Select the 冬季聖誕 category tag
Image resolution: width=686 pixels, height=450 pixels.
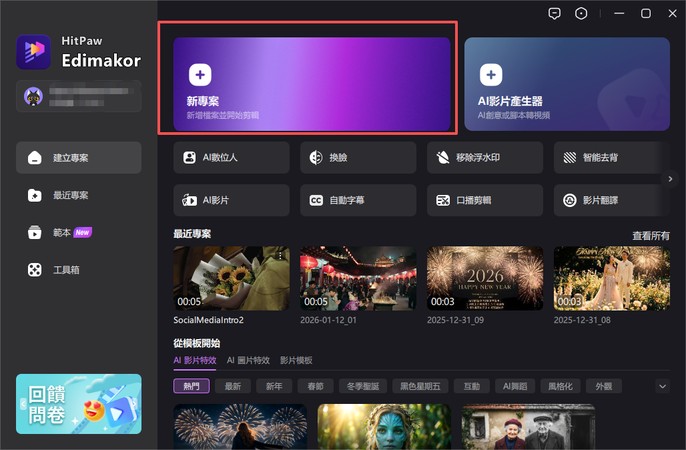click(x=363, y=386)
